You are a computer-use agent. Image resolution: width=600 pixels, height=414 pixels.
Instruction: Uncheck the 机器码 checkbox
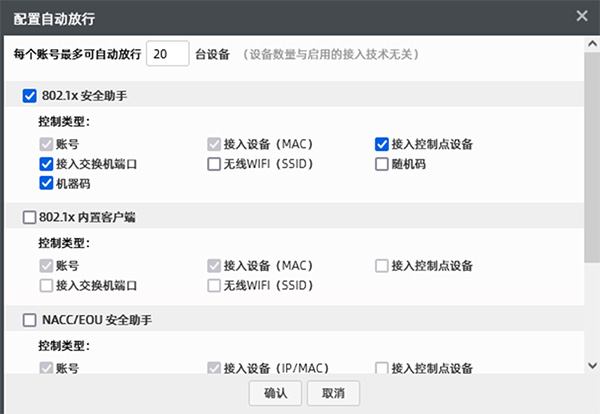pyautogui.click(x=46, y=183)
